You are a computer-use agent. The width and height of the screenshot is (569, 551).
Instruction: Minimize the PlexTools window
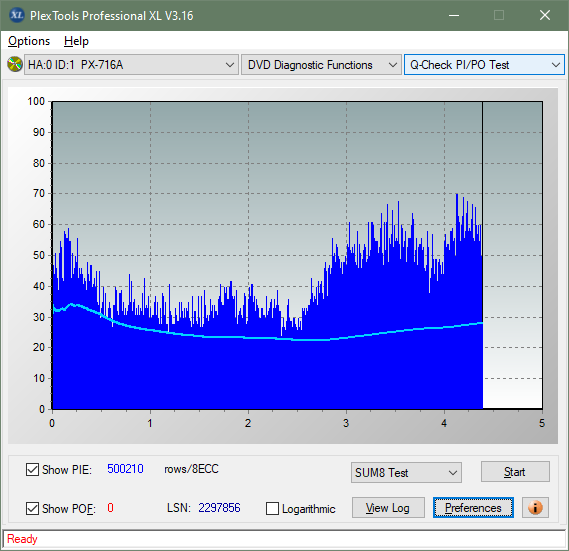pos(454,15)
